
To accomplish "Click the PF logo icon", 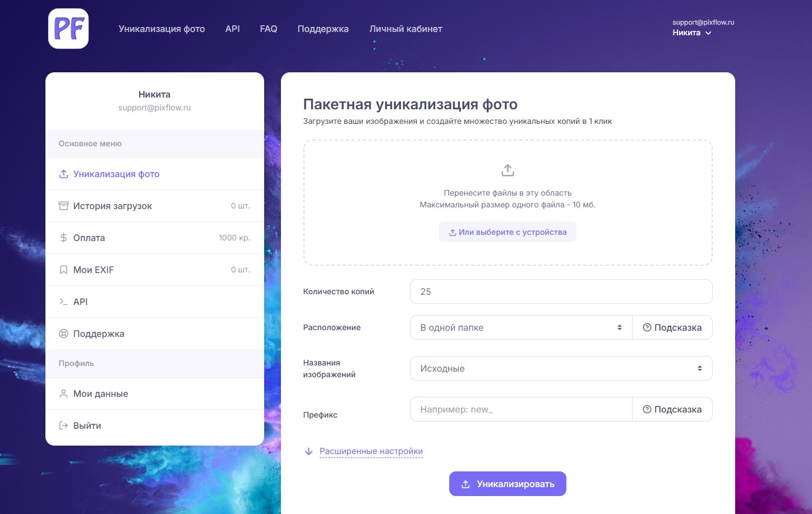I will [x=68, y=29].
